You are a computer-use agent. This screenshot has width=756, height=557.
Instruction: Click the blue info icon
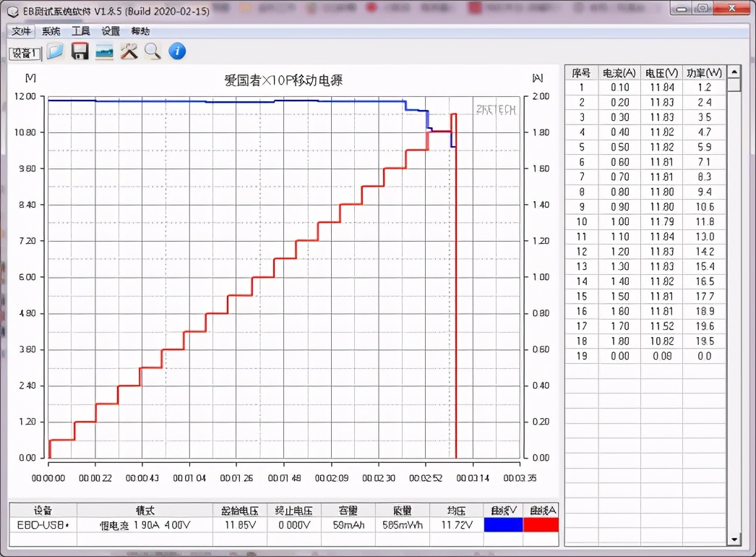177,51
